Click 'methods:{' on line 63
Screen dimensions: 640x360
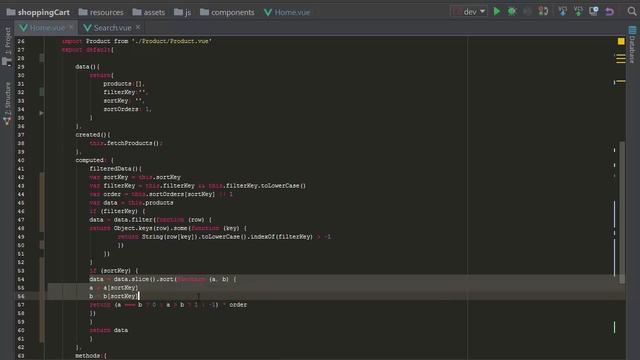tap(91, 356)
